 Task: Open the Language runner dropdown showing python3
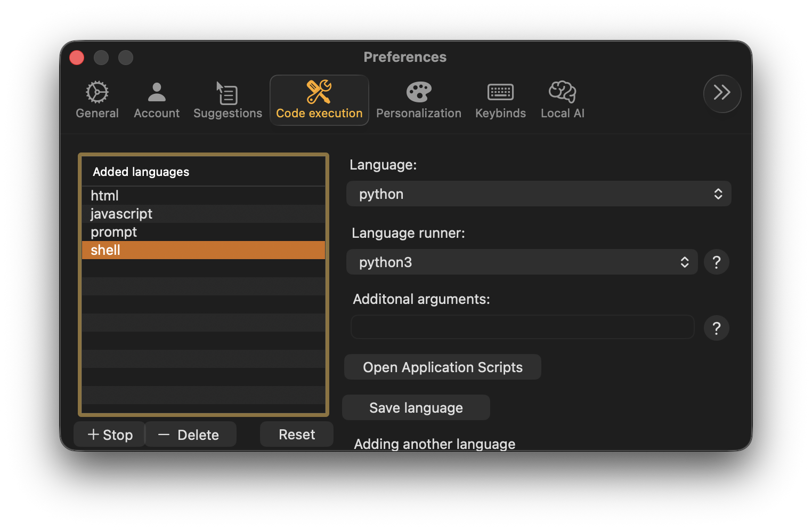click(x=522, y=262)
